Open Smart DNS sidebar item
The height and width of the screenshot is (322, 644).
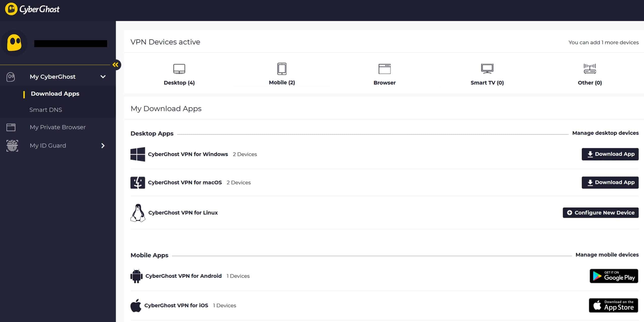pos(46,110)
